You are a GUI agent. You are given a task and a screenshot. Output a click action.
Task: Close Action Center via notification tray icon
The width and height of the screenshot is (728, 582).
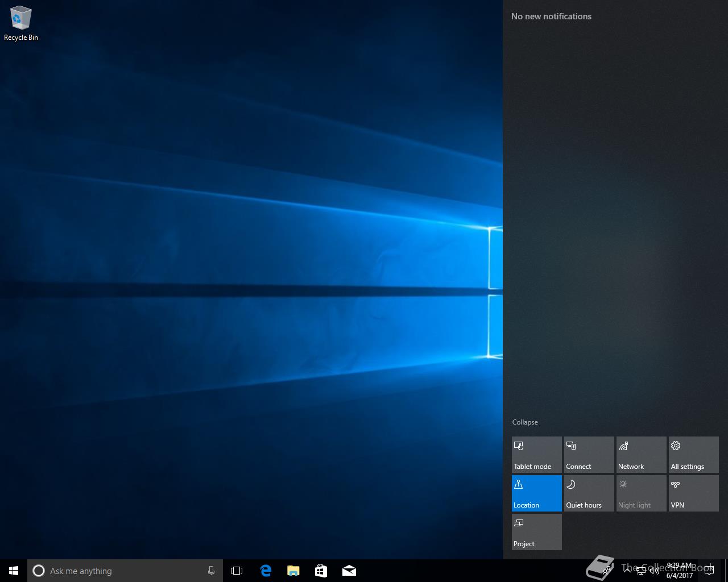coord(709,571)
